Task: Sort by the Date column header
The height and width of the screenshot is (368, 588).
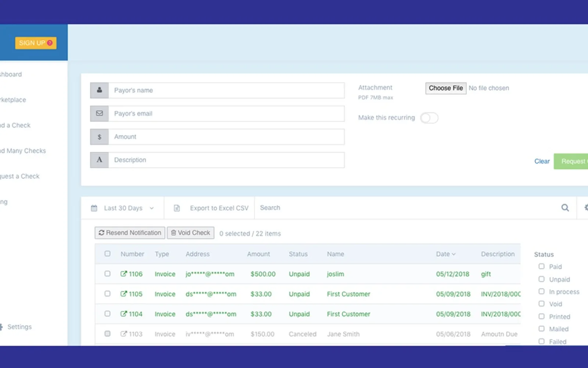Action: click(x=446, y=254)
